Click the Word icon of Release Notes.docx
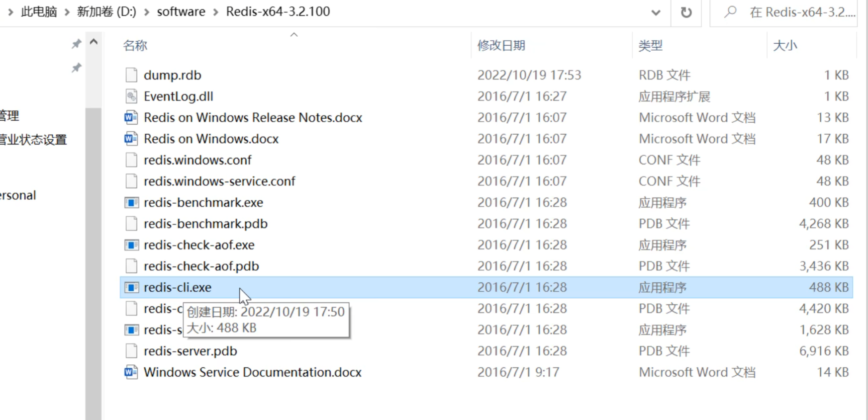Image resolution: width=868 pixels, height=420 pixels. pos(131,118)
